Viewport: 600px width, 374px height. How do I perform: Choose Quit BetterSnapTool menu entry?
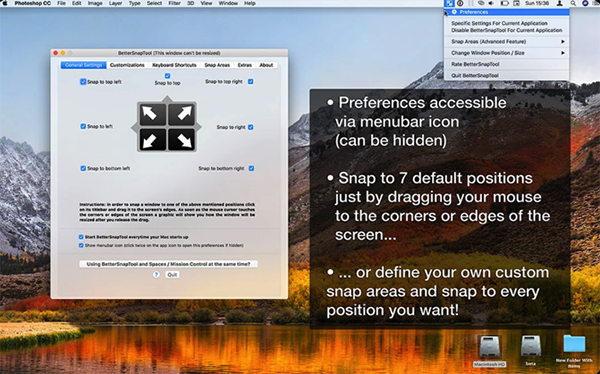[507, 75]
